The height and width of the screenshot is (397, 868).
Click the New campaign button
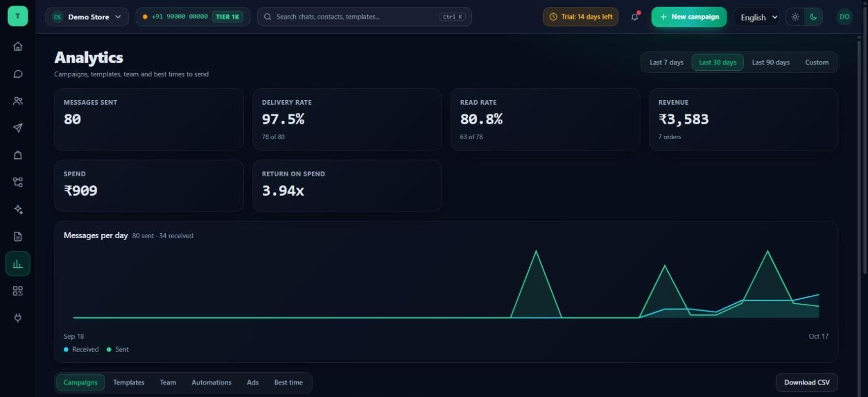(x=689, y=17)
